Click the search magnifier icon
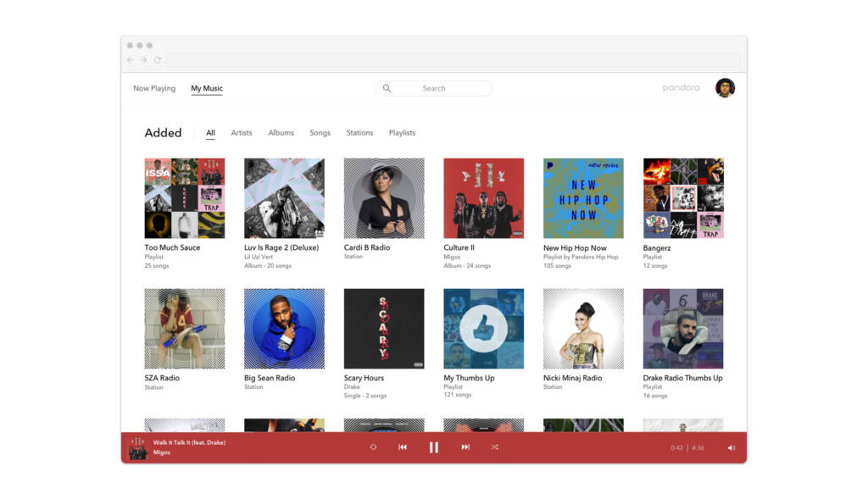This screenshot has height=488, width=868. 387,88
